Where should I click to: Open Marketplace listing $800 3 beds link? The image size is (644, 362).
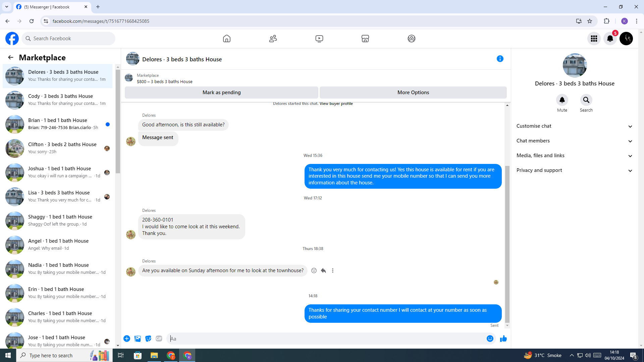point(164,82)
